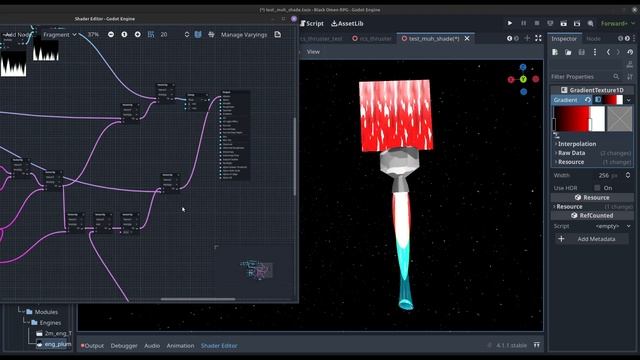This screenshot has height=360, width=640.
Task: Open Inspector extra resource options
Action: click(x=595, y=52)
